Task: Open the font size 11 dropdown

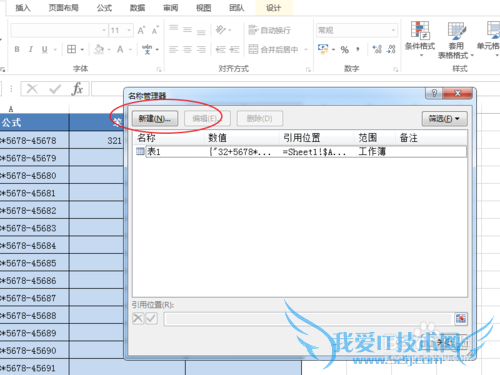Action: tap(129, 31)
